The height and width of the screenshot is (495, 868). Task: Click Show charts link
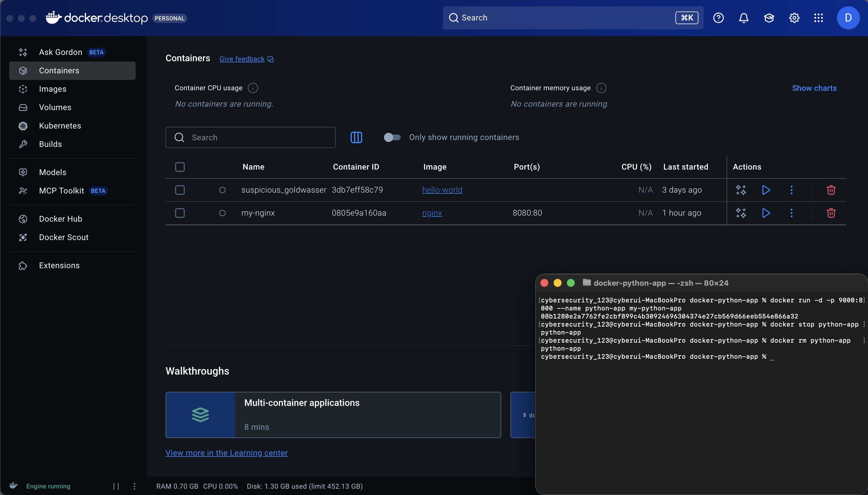pos(814,88)
